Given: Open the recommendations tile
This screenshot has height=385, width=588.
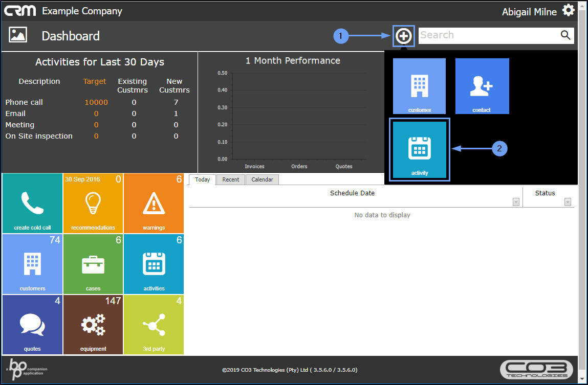Looking at the screenshot, I should 93,203.
